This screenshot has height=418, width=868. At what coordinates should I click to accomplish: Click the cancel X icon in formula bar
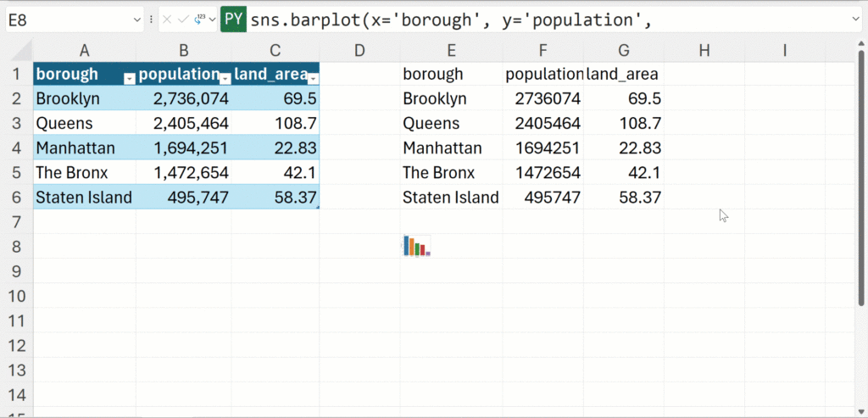[x=167, y=20]
